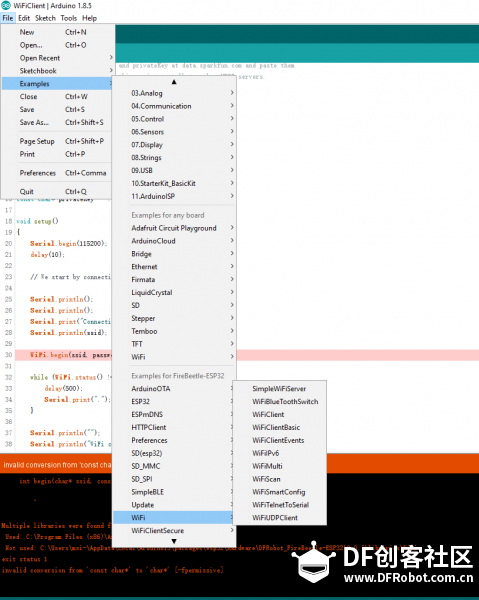Open the WiFiScan example
This screenshot has width=479, height=600.
click(x=280, y=479)
